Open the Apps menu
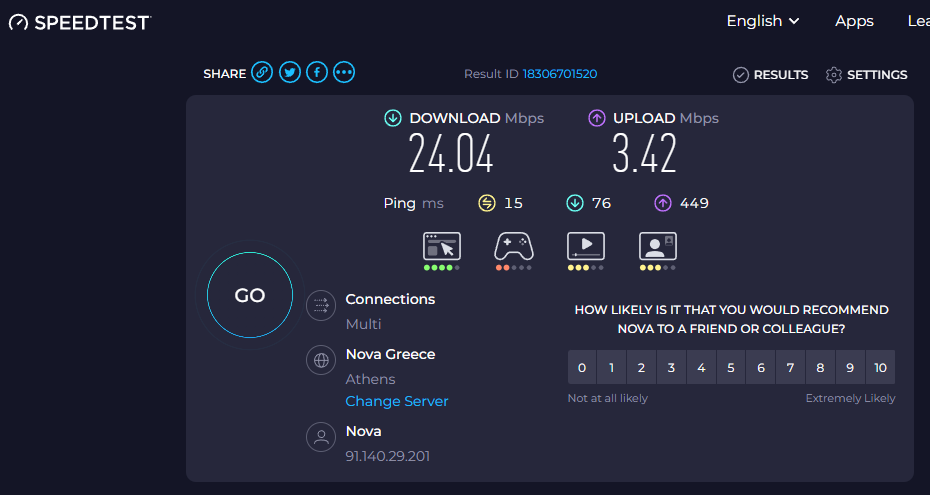This screenshot has height=495, width=930. click(x=854, y=21)
